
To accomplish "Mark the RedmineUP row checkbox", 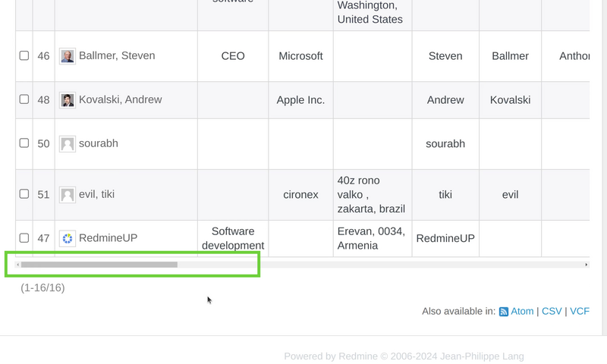I will coord(24,238).
